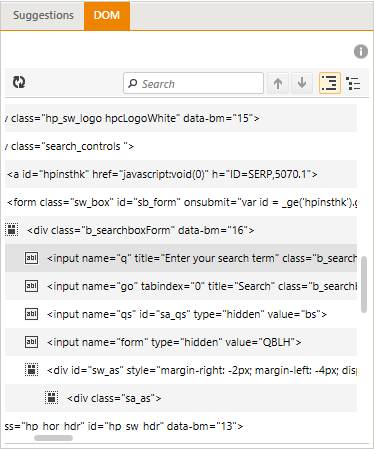This screenshot has width=374, height=449.
Task: Click the input icon beside name="form"
Action: [31, 342]
